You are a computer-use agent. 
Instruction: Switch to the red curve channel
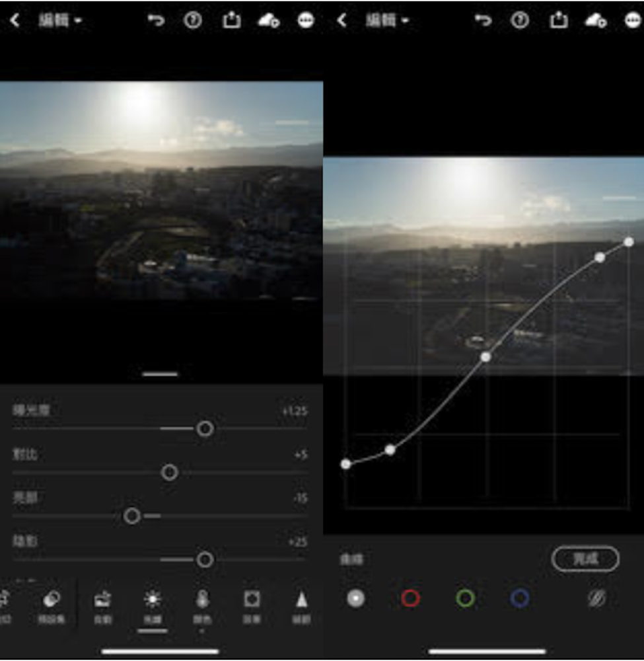[410, 599]
